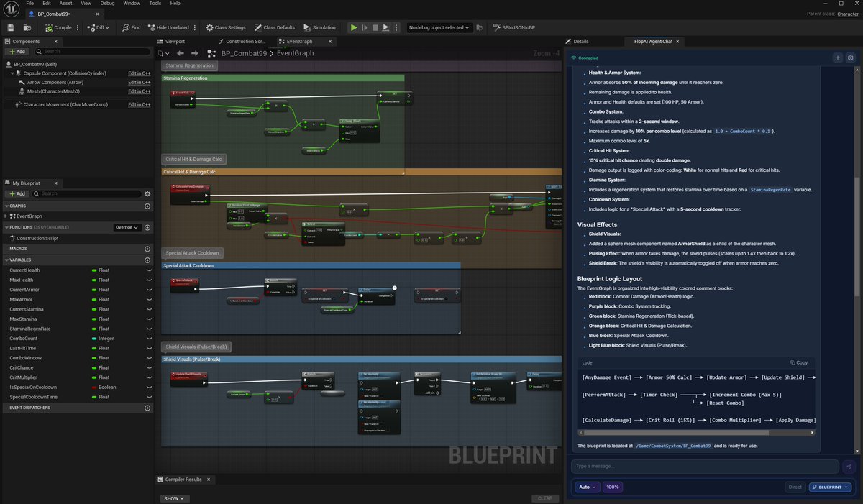Image resolution: width=863 pixels, height=504 pixels.
Task: Click Edit in C++ for Character Movement
Action: pyautogui.click(x=140, y=104)
